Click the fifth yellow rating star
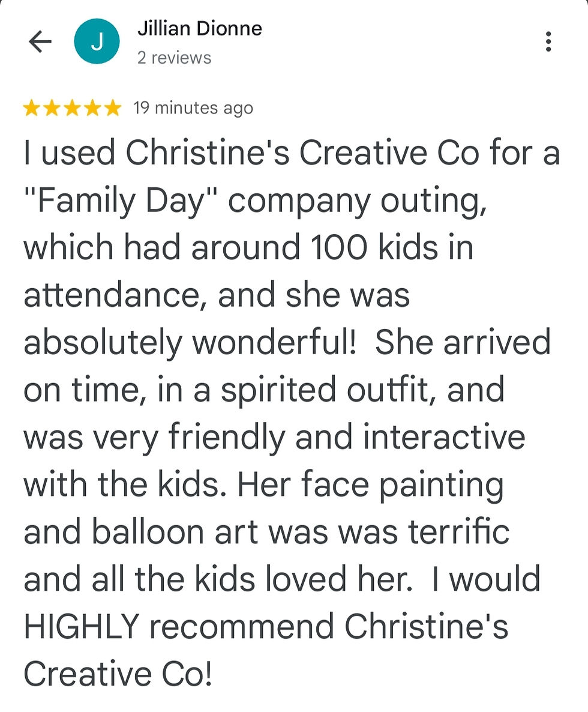588x712 pixels. pyautogui.click(x=112, y=109)
